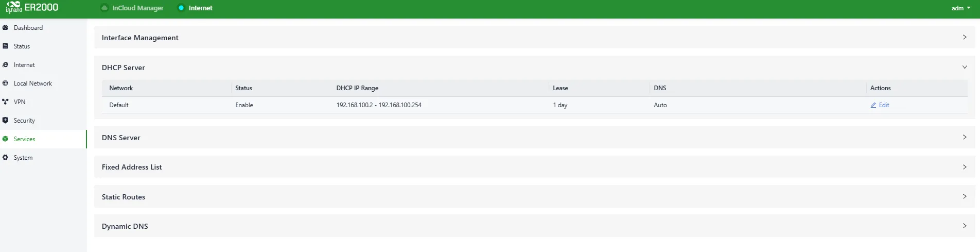Click the Services cube icon
This screenshot has width=980, height=252.
(5, 139)
